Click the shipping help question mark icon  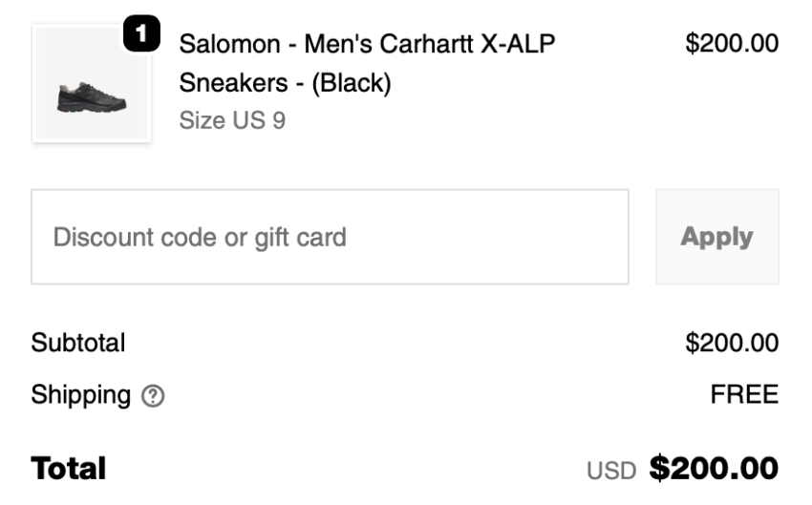(151, 395)
